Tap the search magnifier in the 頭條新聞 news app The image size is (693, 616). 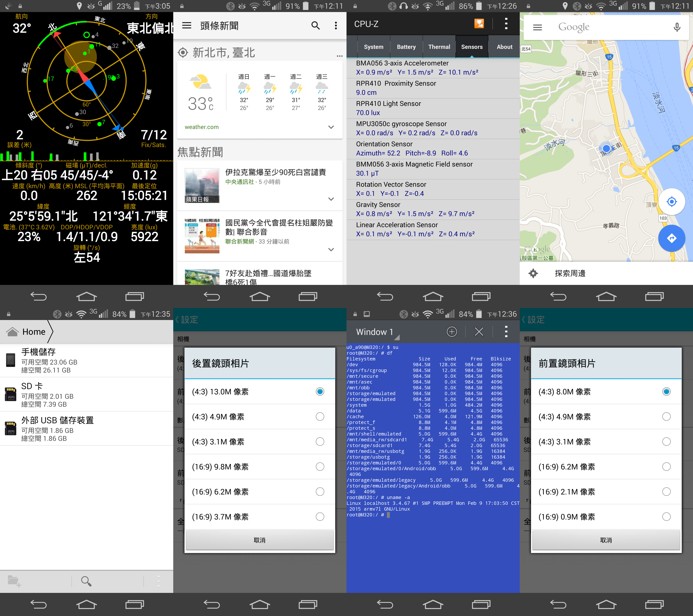pyautogui.click(x=315, y=26)
